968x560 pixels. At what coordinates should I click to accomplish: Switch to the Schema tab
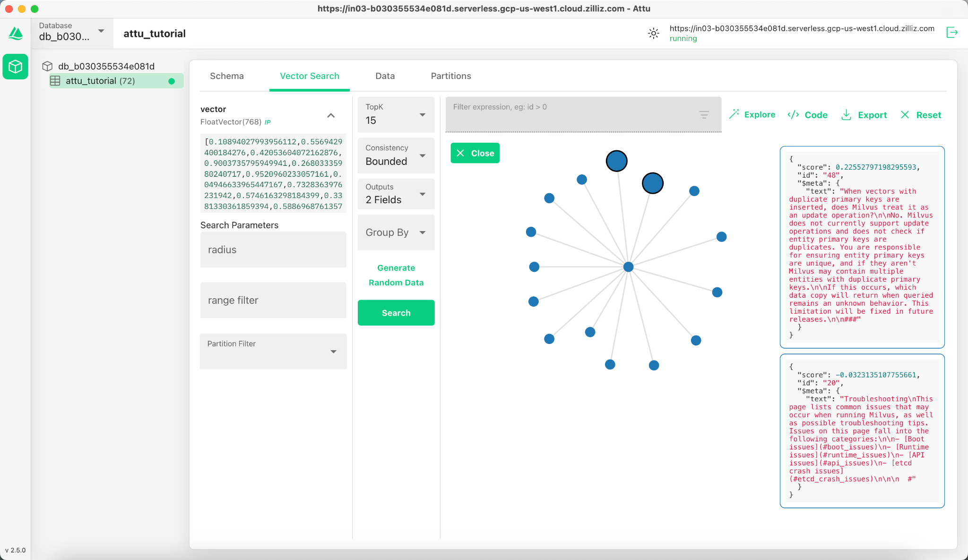pyautogui.click(x=226, y=75)
